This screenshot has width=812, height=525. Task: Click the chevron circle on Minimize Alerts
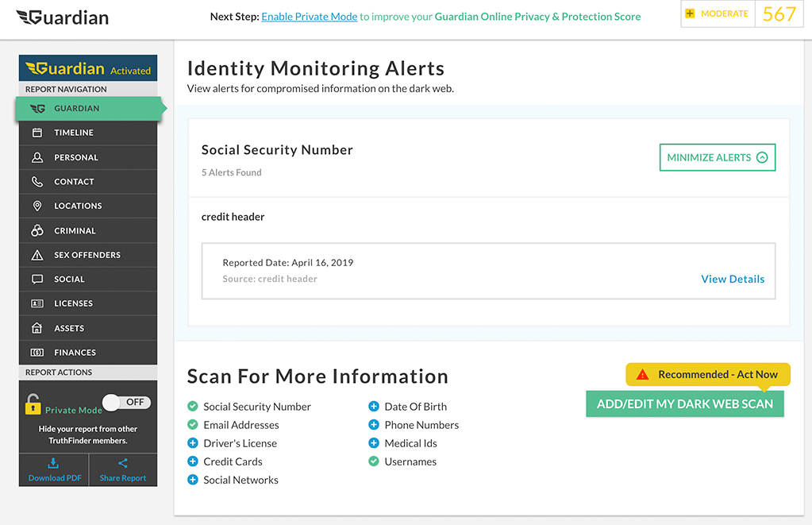tap(762, 157)
